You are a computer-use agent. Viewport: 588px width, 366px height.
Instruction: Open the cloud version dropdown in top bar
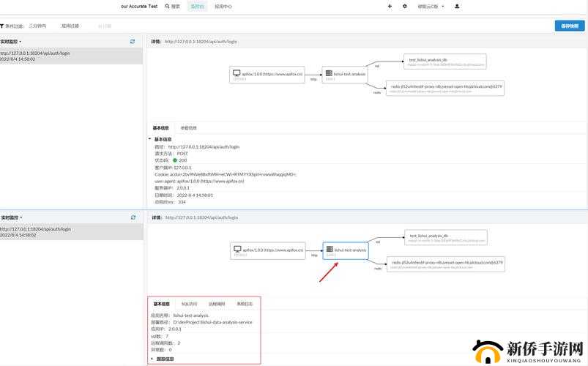(429, 6)
